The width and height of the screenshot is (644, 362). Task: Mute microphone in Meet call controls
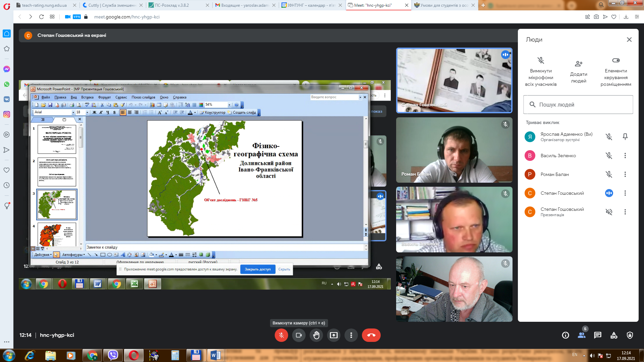tap(281, 335)
